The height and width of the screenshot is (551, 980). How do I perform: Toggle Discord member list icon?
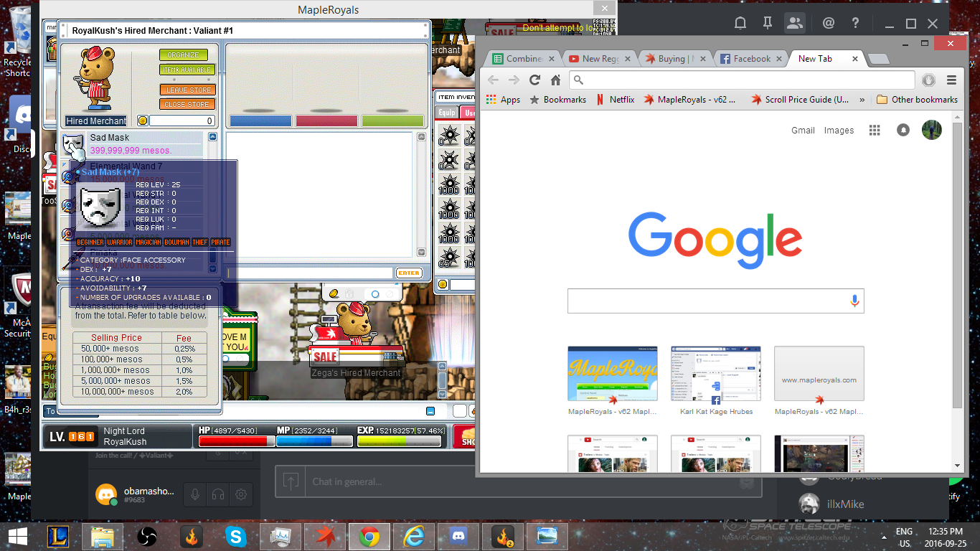pos(795,23)
